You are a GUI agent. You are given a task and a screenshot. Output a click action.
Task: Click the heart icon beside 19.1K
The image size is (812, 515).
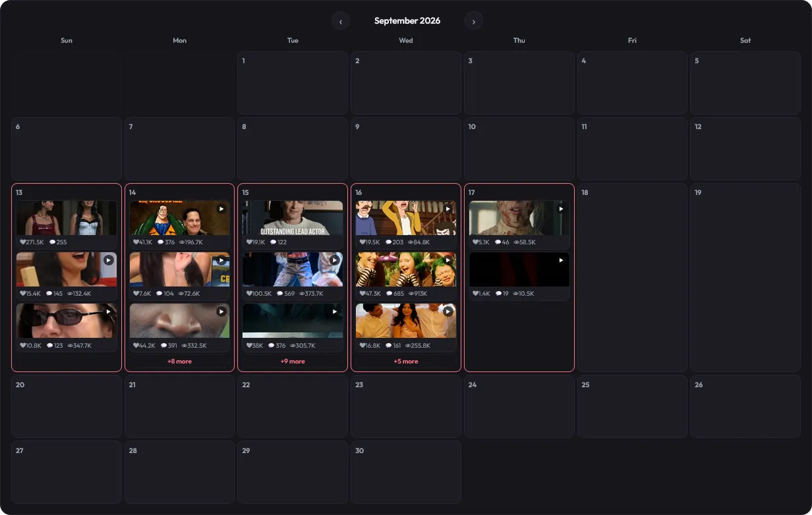250,242
